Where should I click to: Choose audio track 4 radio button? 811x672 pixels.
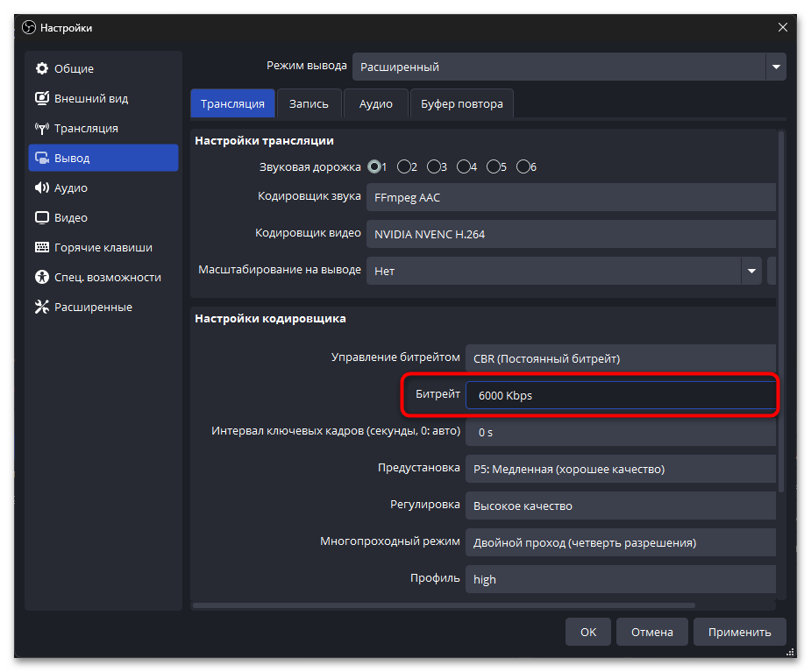(x=464, y=166)
